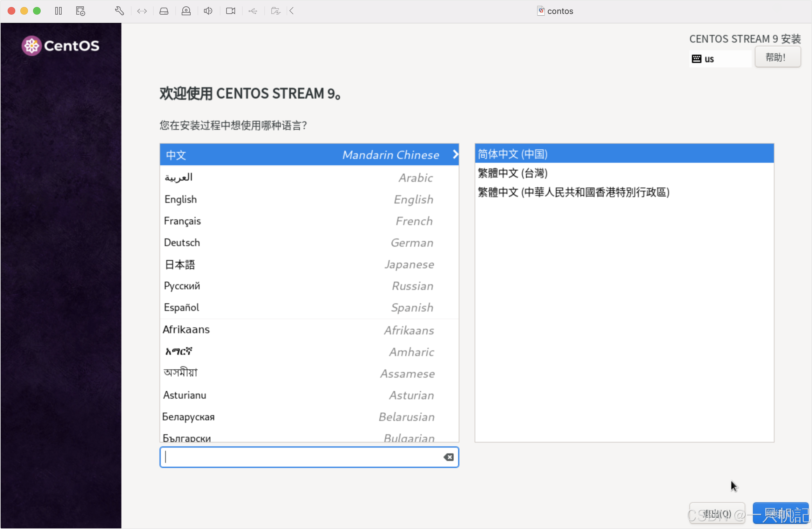Viewport: 812px width, 529px height.
Task: Click the blue continue button
Action: pos(781,513)
